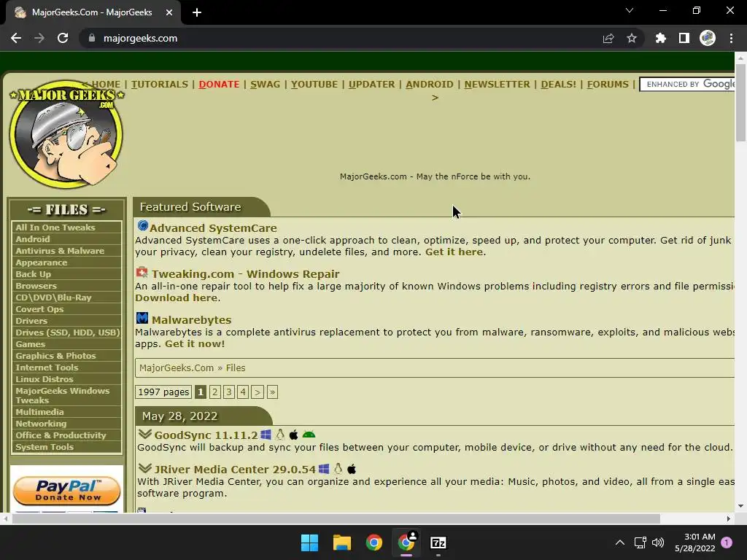This screenshot has height=560, width=747.
Task: Click the Linux penguin icon next to GoodSync
Action: tap(280, 435)
